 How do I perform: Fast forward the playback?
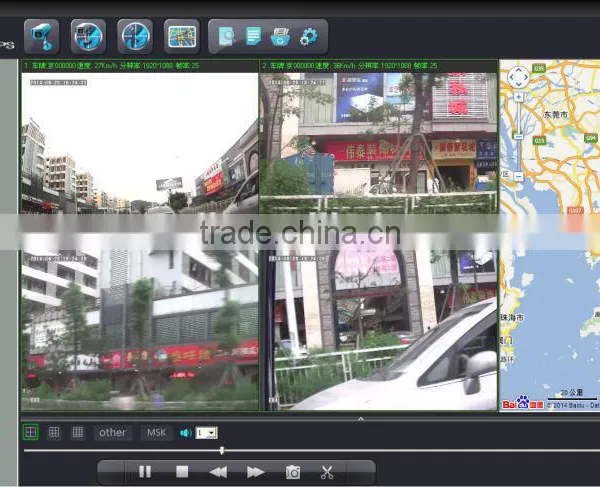click(x=255, y=472)
